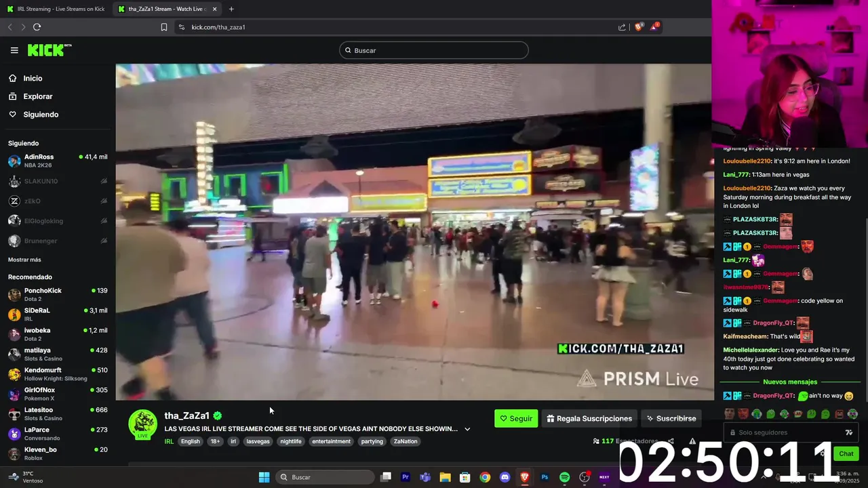Open SLAKUN10 channel in sidebar

pos(58,181)
